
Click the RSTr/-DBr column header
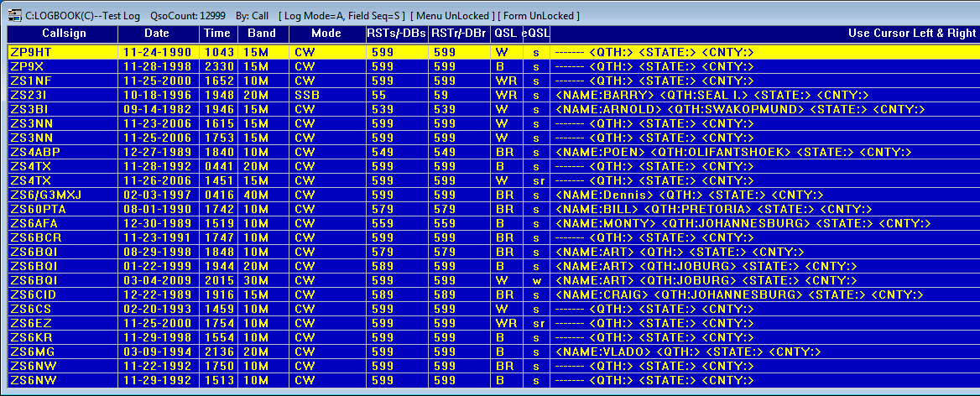(x=459, y=34)
